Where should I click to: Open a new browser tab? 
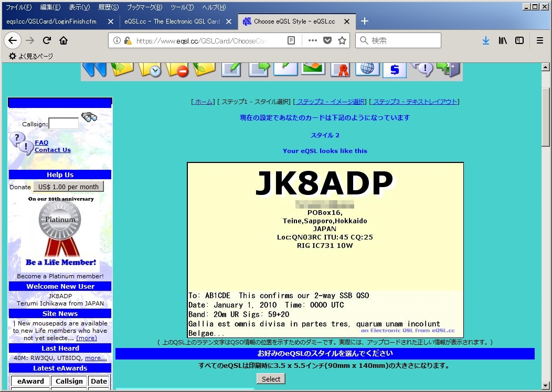coord(365,21)
